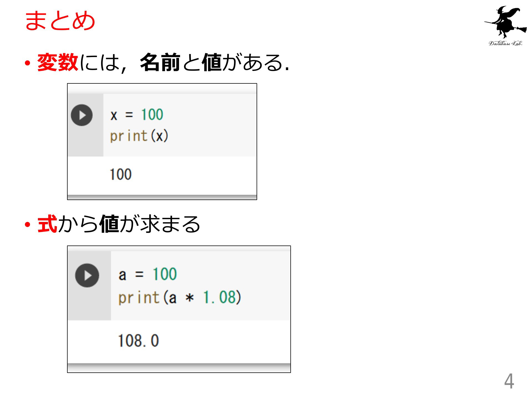Click the x = 100 code line
This screenshot has width=532, height=399.
point(137,115)
